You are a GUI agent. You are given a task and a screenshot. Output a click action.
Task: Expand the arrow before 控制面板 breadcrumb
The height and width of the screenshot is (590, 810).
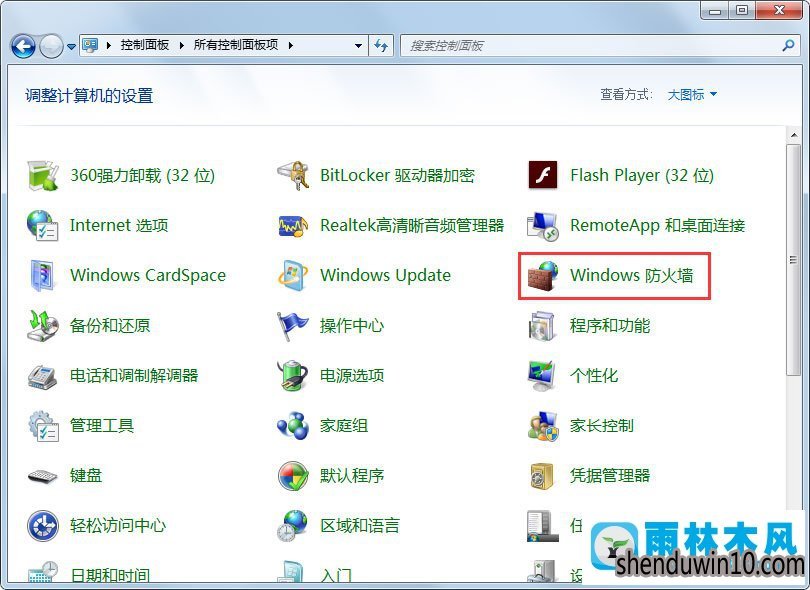coord(109,45)
